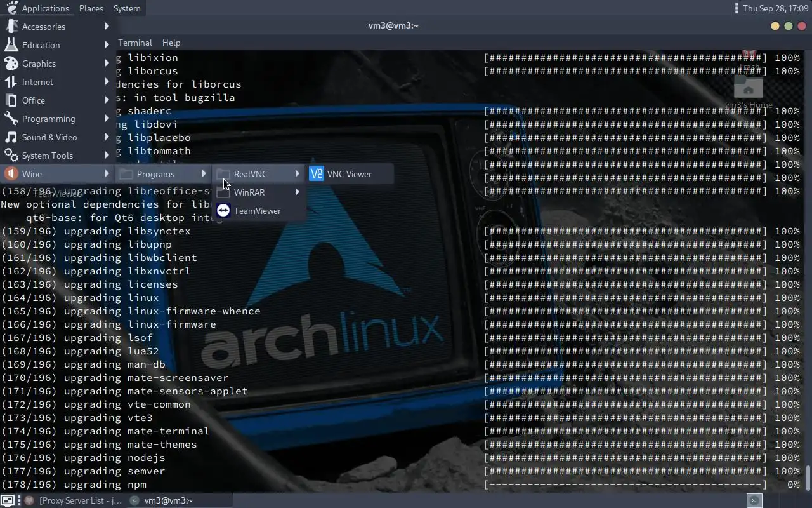Select the Trash desktop icon
Viewport: 812px width, 508px height.
[x=749, y=60]
